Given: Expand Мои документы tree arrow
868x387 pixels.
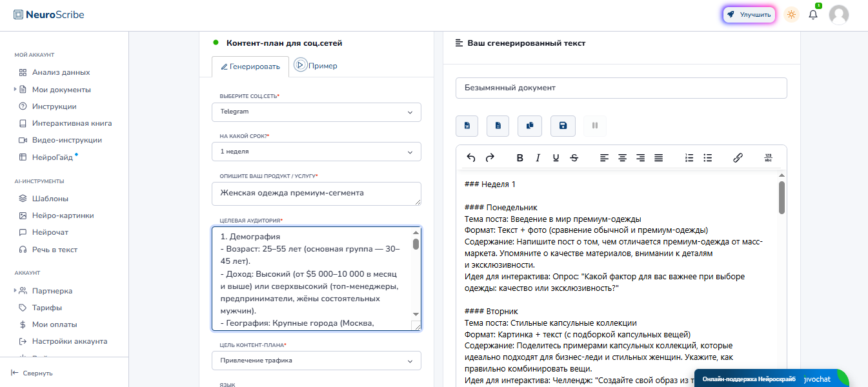Looking at the screenshot, I should (15, 89).
